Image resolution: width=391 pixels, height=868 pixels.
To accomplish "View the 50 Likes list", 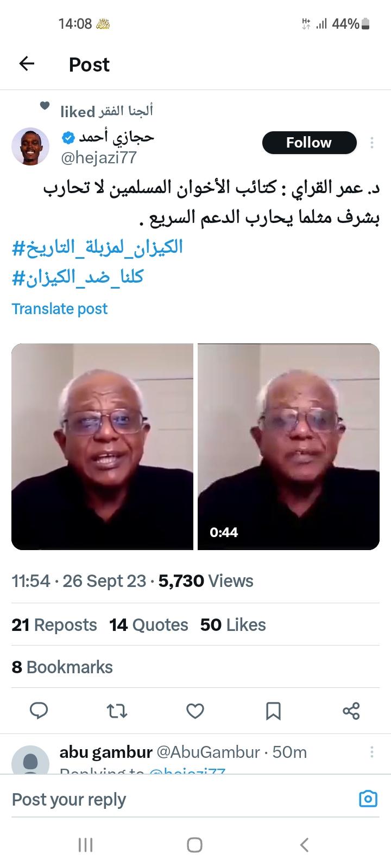I will 233,625.
